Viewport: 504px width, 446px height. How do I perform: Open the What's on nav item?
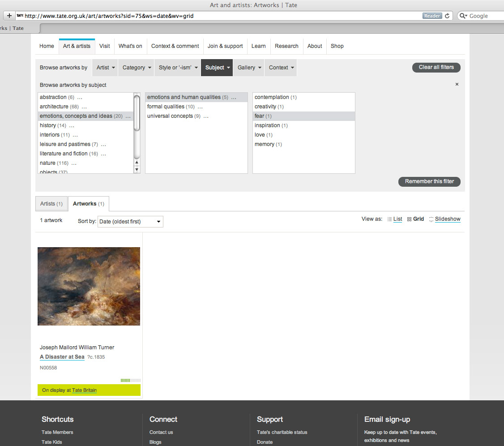coord(130,46)
